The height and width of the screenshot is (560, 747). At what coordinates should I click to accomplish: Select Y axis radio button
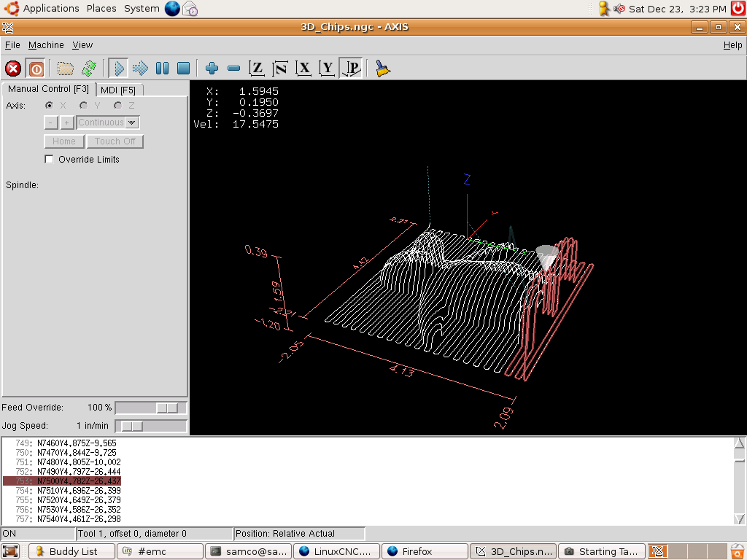[x=83, y=105]
